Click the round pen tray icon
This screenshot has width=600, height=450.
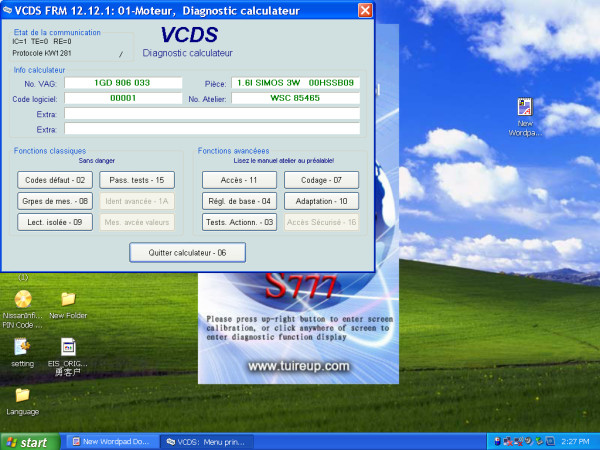pos(528,442)
